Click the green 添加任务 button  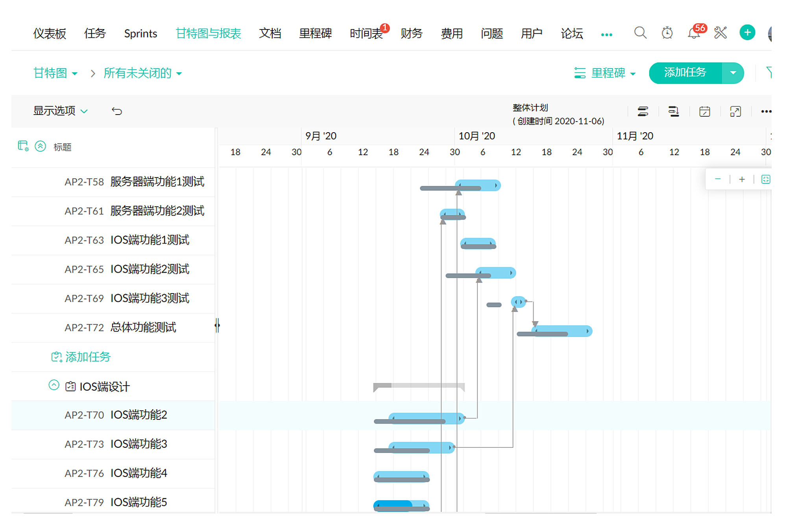685,73
